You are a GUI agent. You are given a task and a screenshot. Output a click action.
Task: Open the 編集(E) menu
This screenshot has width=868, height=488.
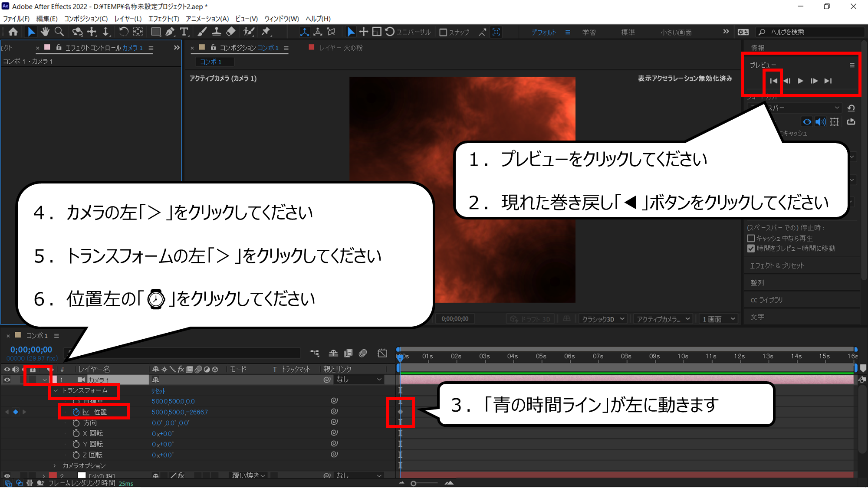pos(47,19)
